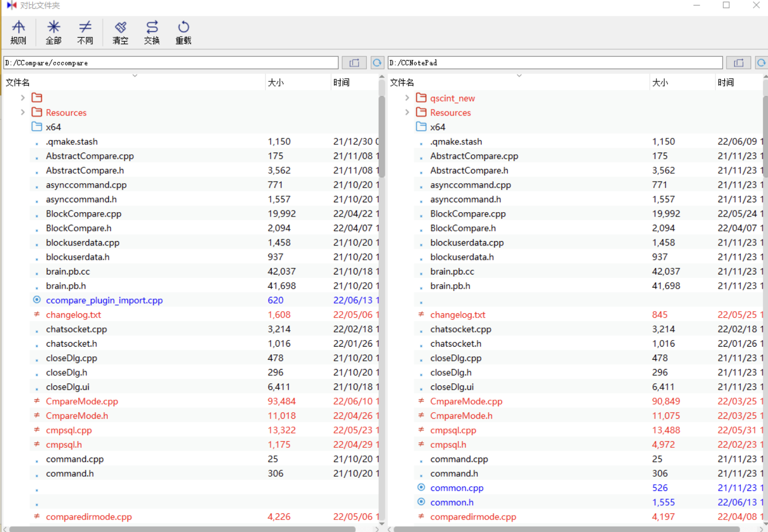Expand the Resources folder in right pane
The image size is (768, 532).
point(407,112)
